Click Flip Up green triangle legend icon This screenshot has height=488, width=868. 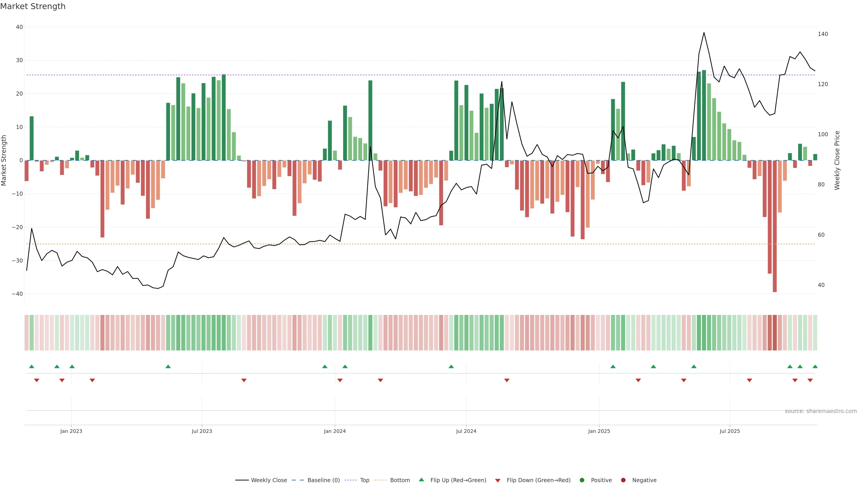coord(421,480)
